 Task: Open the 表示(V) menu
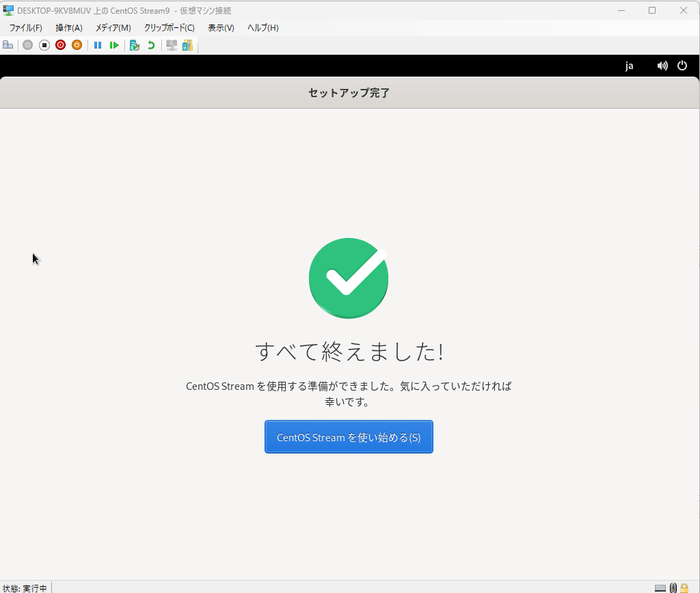click(221, 27)
